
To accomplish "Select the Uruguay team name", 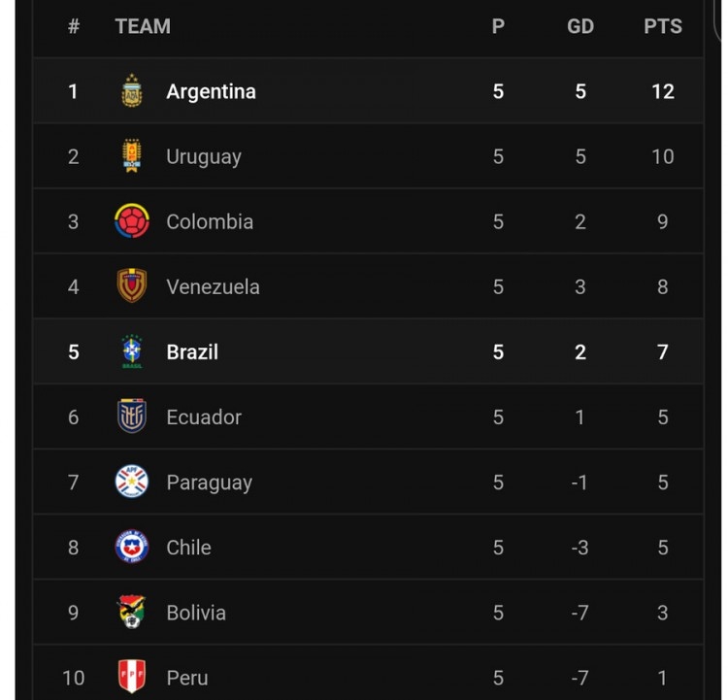I will tap(204, 157).
